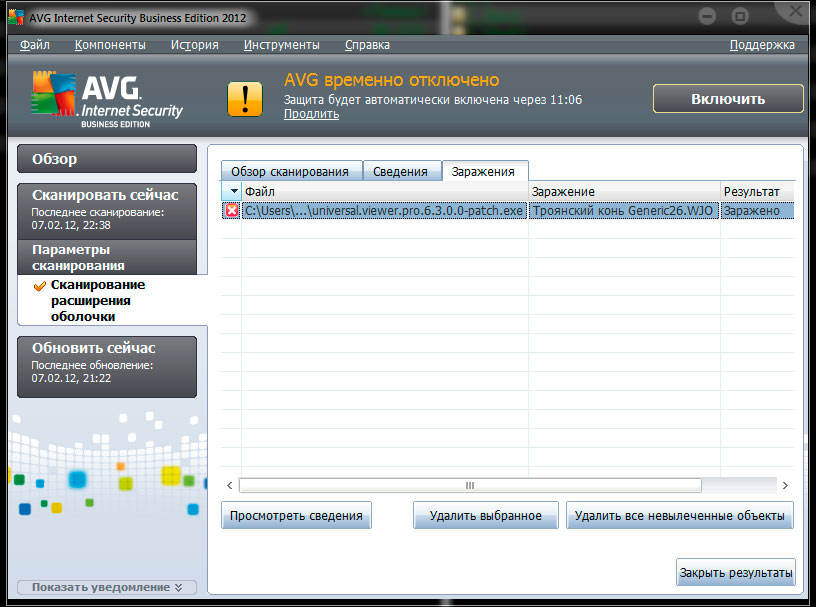Click Удалить выбранное button

tap(486, 515)
